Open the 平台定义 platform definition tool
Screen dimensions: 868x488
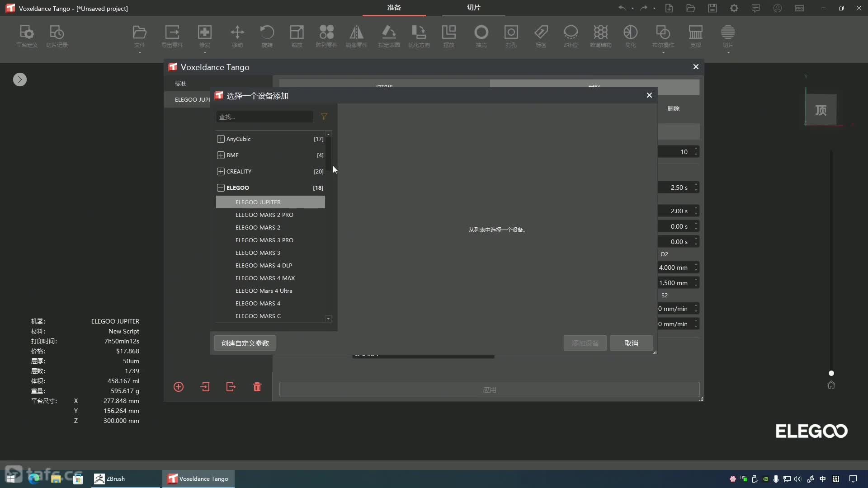[x=27, y=36]
